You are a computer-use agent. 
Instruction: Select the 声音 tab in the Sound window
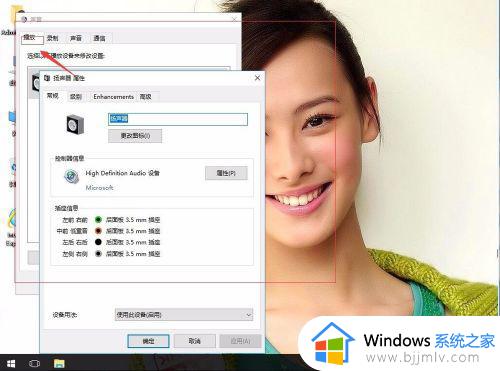pyautogui.click(x=76, y=38)
